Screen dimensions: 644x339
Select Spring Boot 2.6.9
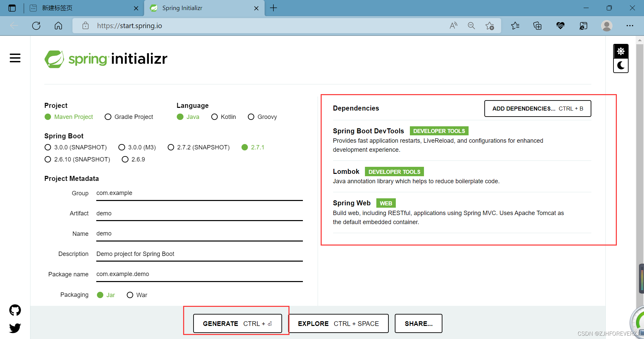[x=133, y=159]
